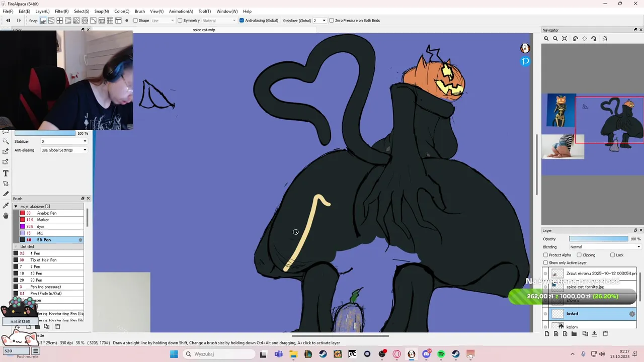Check the Clipping option
This screenshot has width=644, height=362.
coord(579,255)
